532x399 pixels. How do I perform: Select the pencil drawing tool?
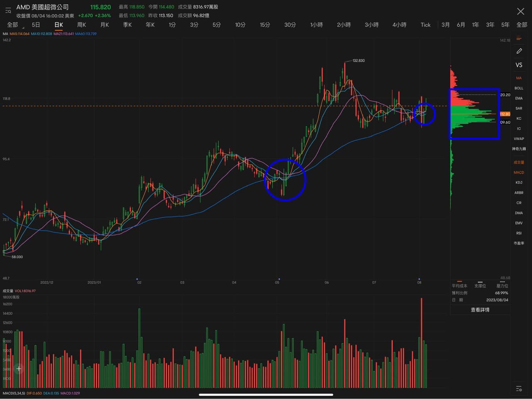519,51
